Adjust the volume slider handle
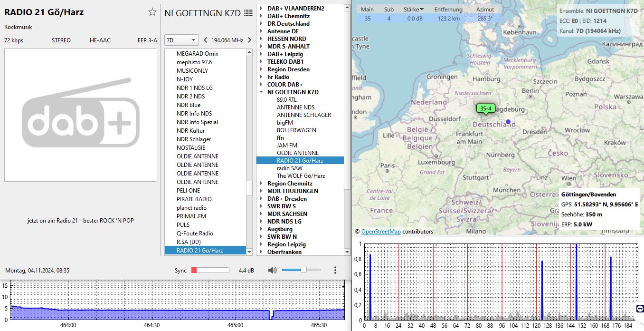 tap(303, 270)
